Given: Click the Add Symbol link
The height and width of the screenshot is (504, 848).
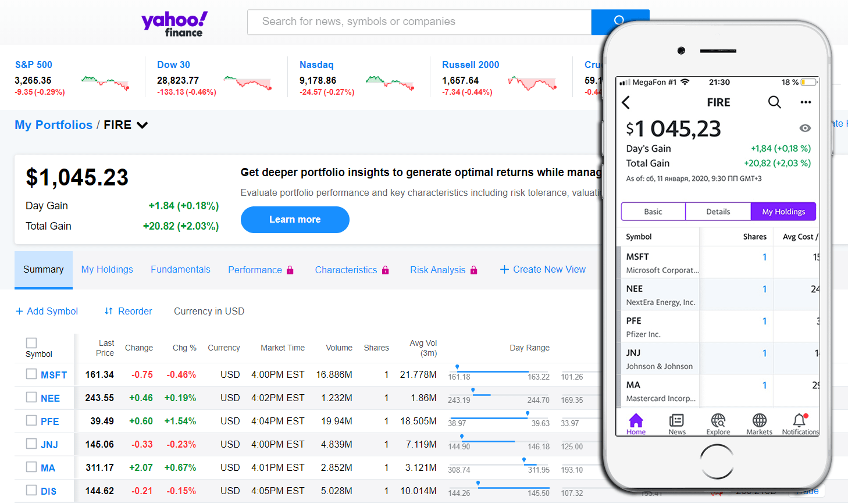Looking at the screenshot, I should [47, 312].
